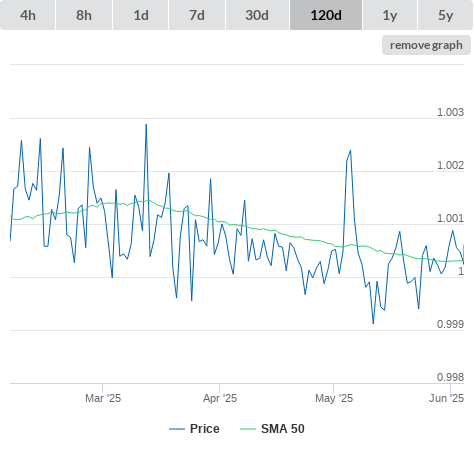Select the 4h time range tab
The height and width of the screenshot is (455, 474).
(28, 15)
